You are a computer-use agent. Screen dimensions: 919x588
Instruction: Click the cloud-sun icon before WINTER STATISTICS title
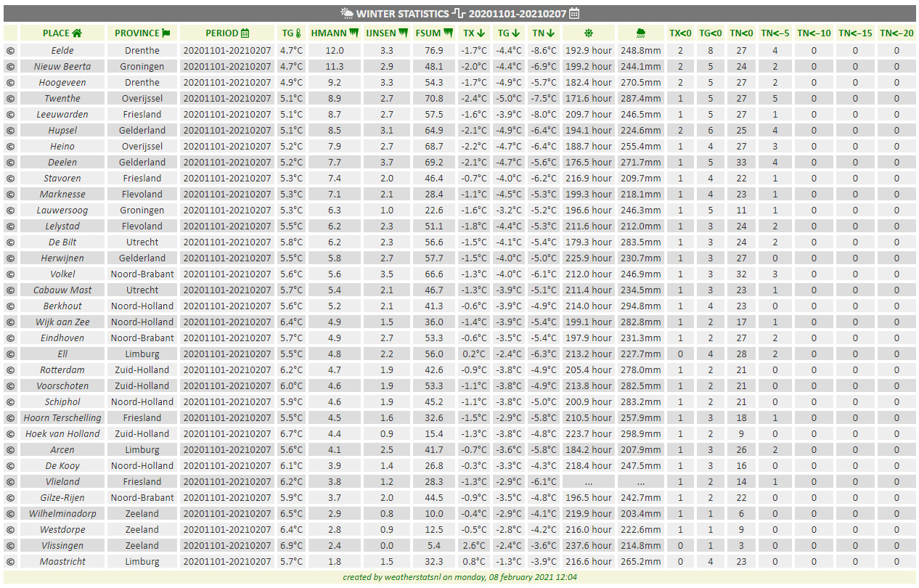(x=347, y=13)
